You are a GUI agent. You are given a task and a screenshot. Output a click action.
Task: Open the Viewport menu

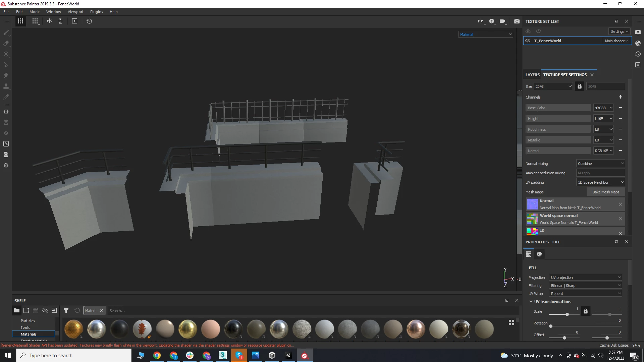pyautogui.click(x=75, y=12)
